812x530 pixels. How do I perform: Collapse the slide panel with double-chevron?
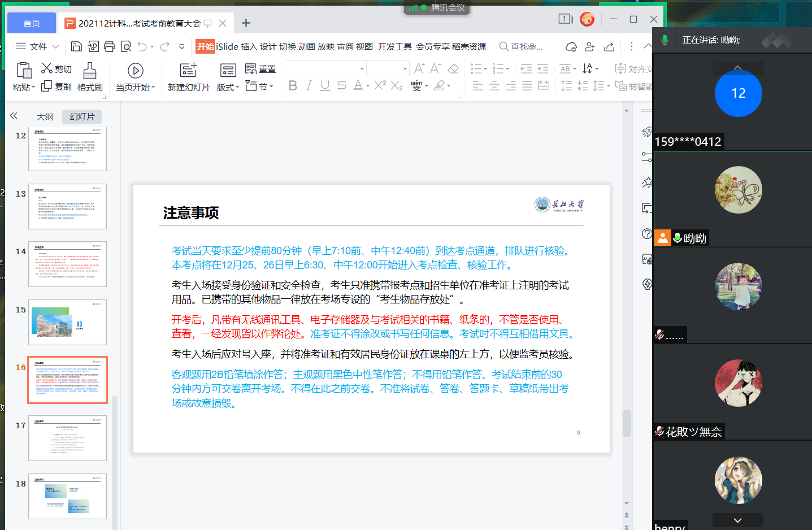coord(14,116)
